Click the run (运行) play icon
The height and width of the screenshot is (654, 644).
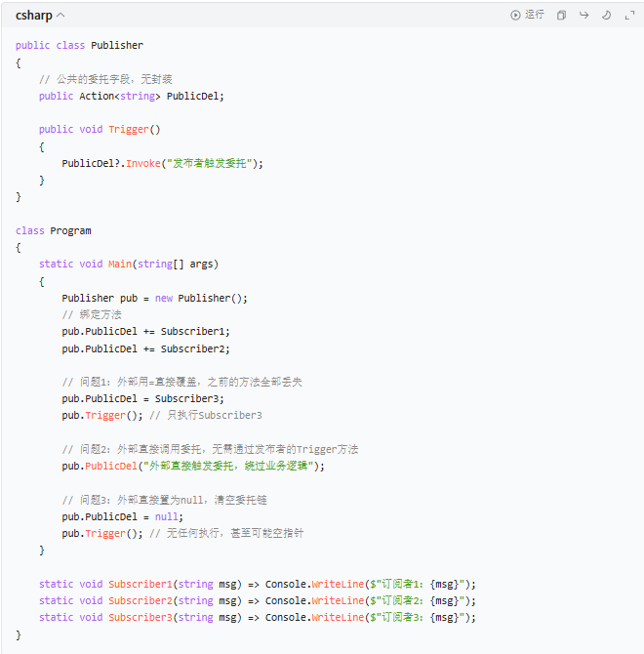pyautogui.click(x=515, y=16)
